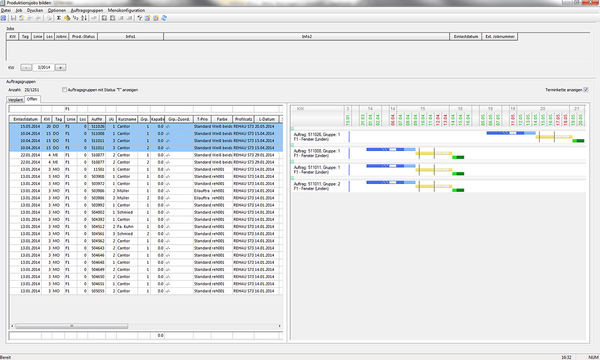Sort by the Einlastdatum column header
Image resolution: width=600 pixels, height=360 pixels.
[x=26, y=119]
